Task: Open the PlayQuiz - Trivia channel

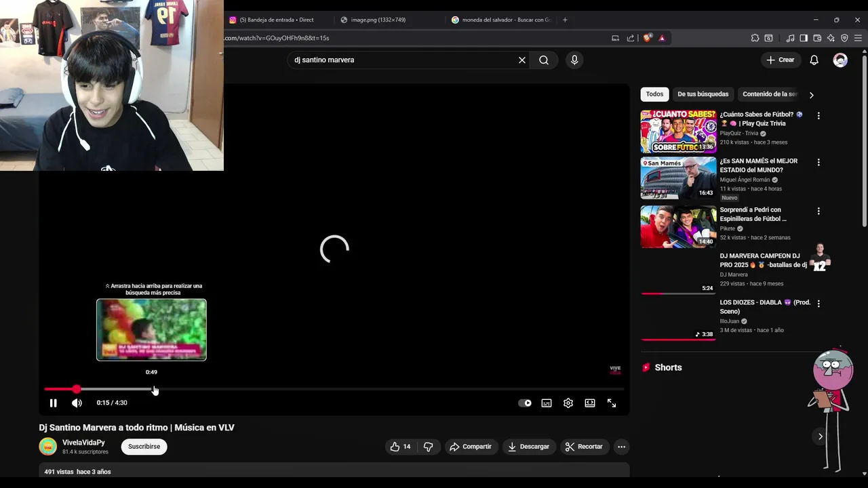Action: pos(739,134)
